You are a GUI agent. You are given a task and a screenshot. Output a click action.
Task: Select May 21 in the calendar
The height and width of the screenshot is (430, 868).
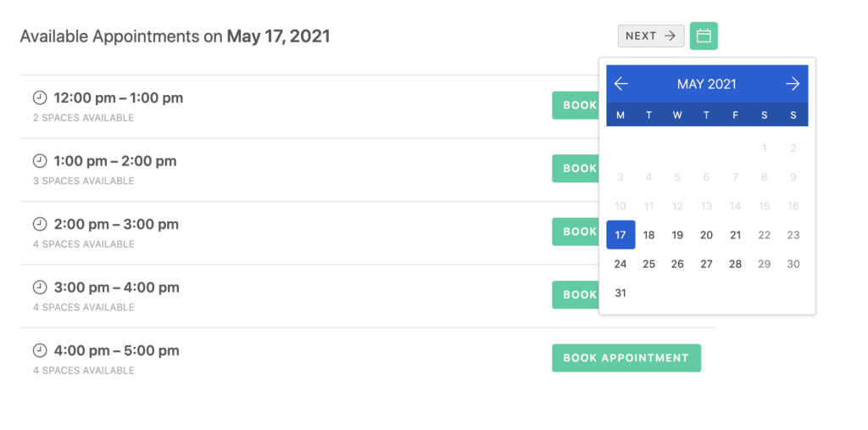(x=735, y=235)
